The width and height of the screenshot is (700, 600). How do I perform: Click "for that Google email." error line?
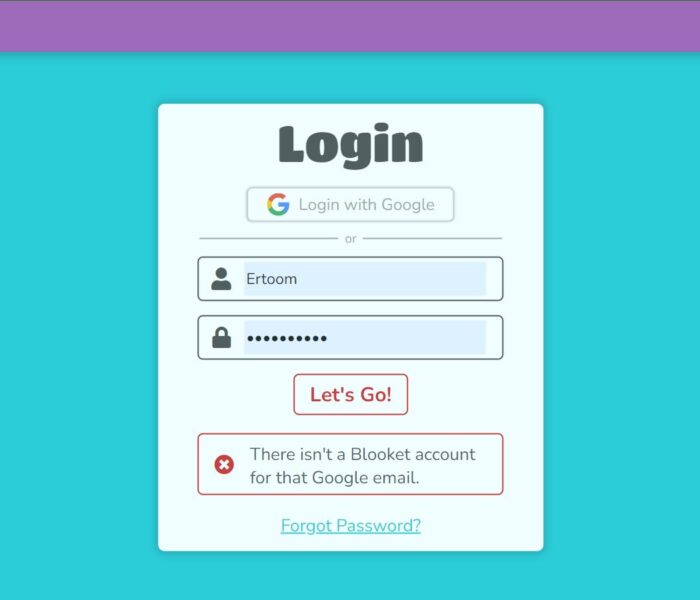[x=334, y=477]
